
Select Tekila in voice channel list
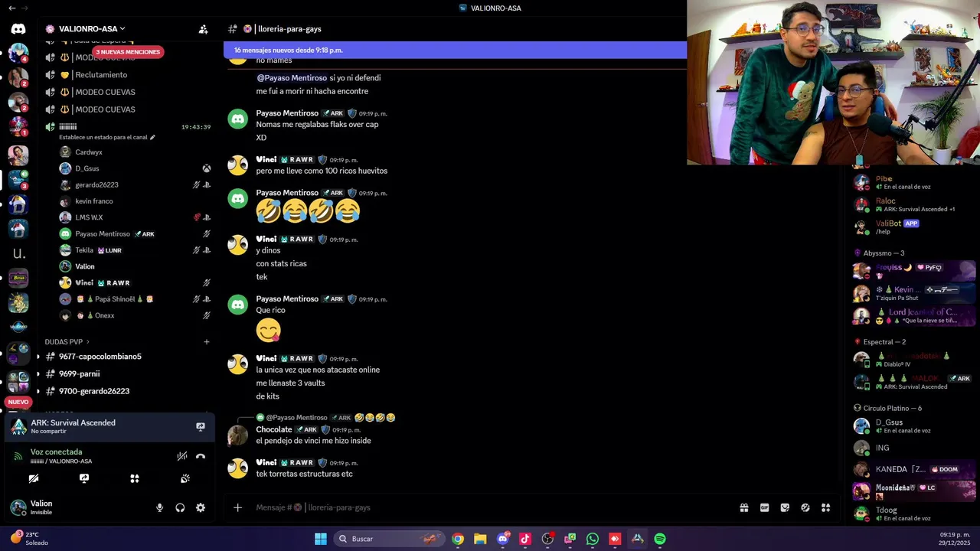pyautogui.click(x=84, y=250)
